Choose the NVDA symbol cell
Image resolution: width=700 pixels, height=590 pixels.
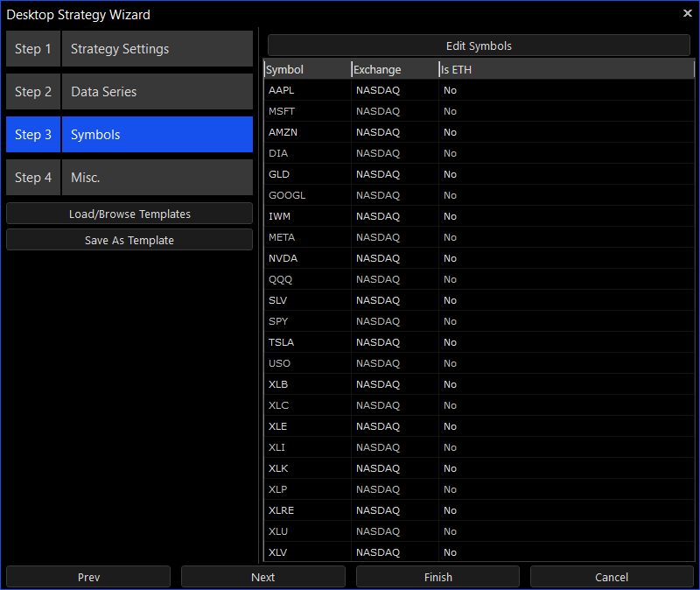click(x=308, y=258)
